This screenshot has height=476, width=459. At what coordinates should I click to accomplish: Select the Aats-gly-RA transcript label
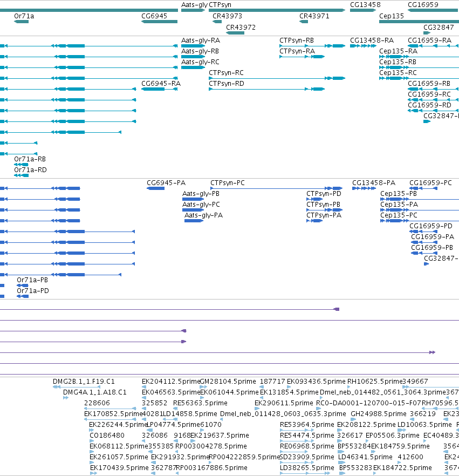point(201,40)
